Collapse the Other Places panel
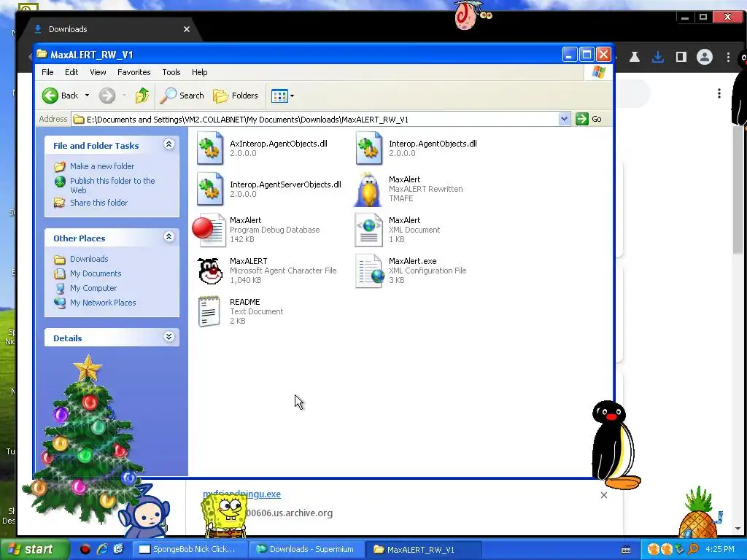Viewport: 747px width, 560px height. coord(169,237)
